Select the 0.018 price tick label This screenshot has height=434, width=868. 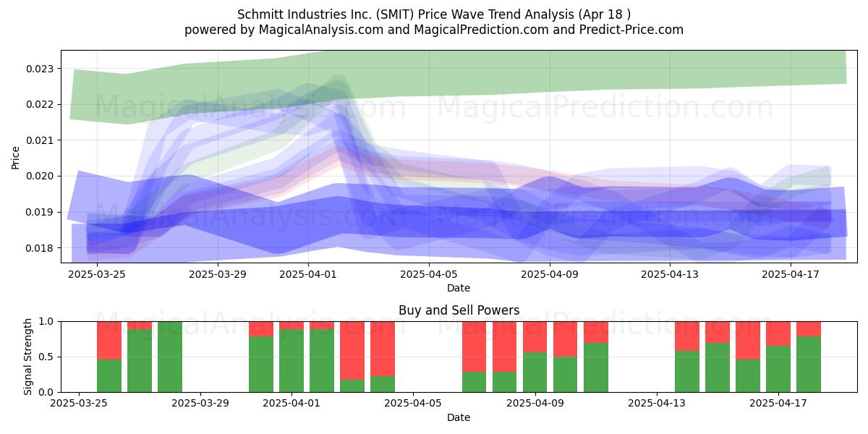click(41, 248)
